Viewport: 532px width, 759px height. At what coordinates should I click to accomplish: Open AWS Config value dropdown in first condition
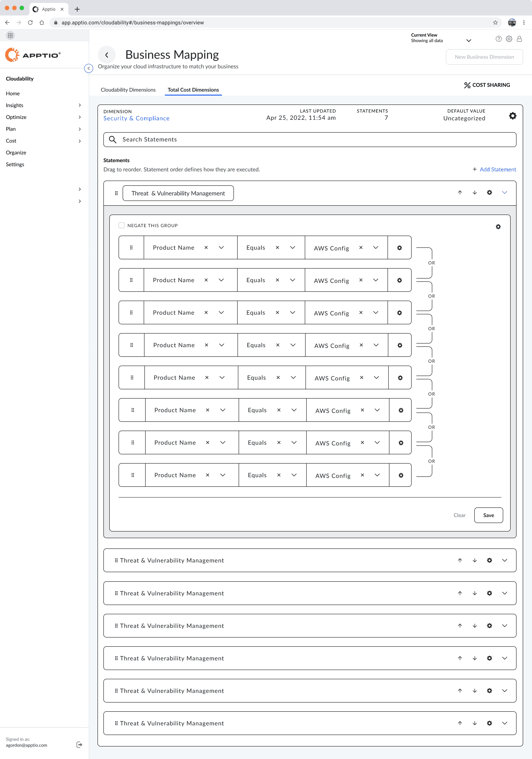376,247
